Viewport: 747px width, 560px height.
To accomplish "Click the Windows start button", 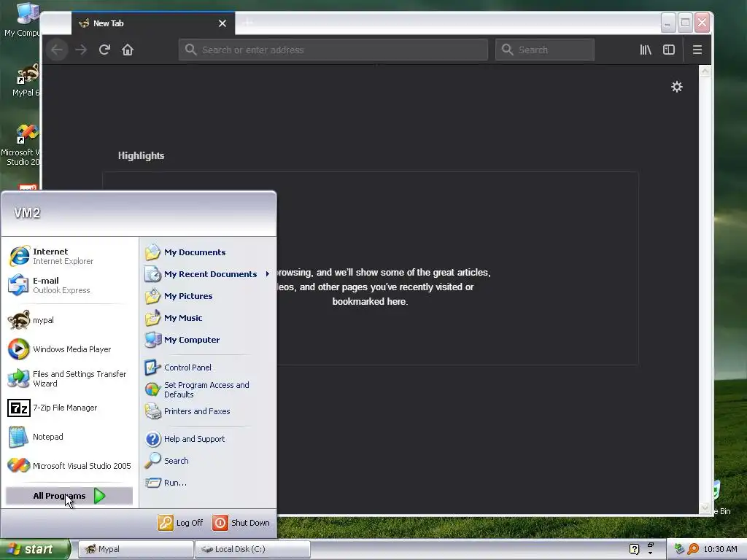I will click(x=35, y=549).
